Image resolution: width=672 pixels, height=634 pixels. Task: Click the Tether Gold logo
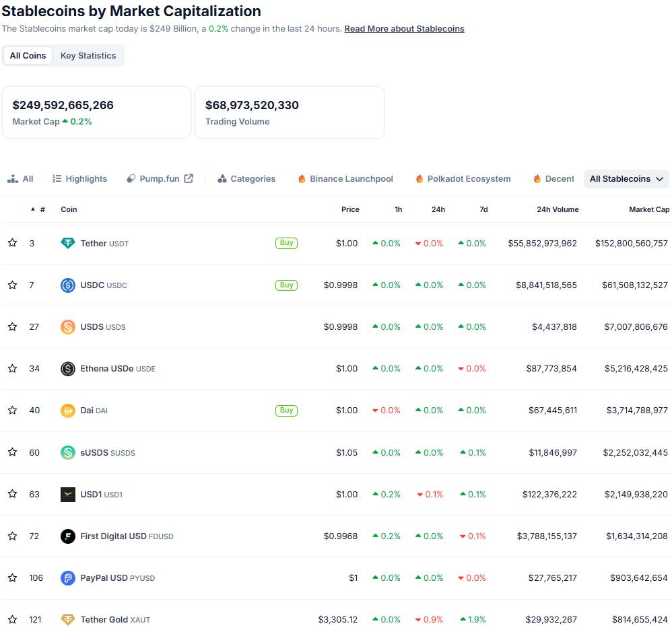click(68, 619)
